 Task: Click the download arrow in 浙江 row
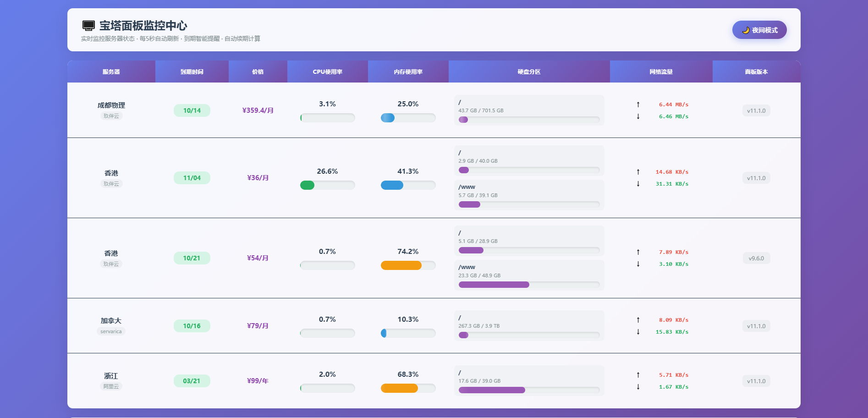(x=638, y=387)
